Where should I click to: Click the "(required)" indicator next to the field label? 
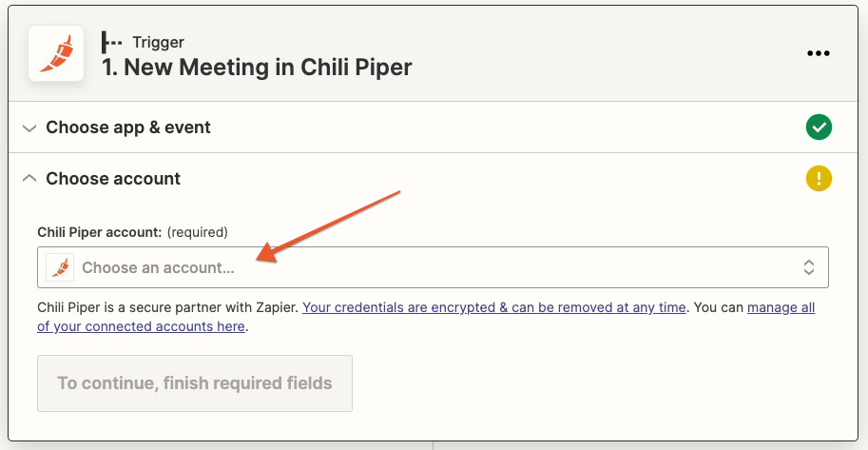pyautogui.click(x=198, y=232)
